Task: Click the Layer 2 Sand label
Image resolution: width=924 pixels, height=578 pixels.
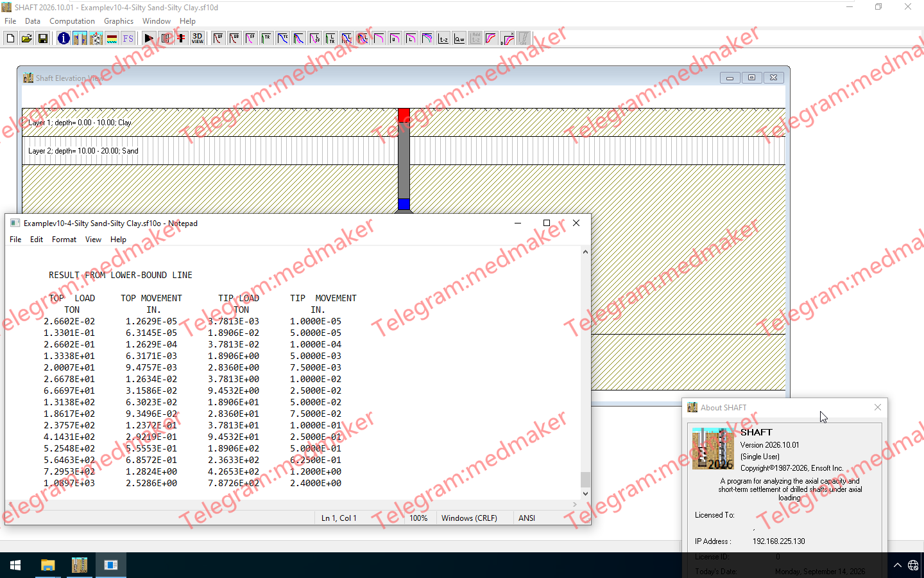Action: (83, 151)
